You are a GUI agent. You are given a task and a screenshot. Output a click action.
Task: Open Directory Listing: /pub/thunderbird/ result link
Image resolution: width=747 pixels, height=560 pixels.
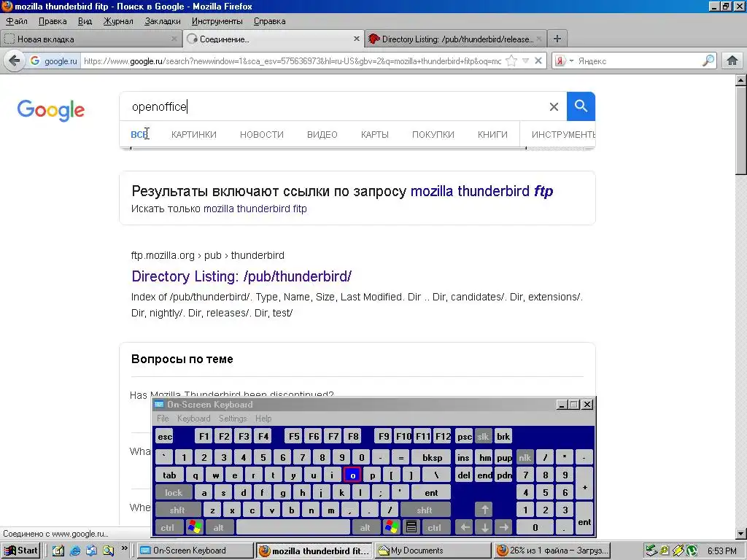[241, 276]
